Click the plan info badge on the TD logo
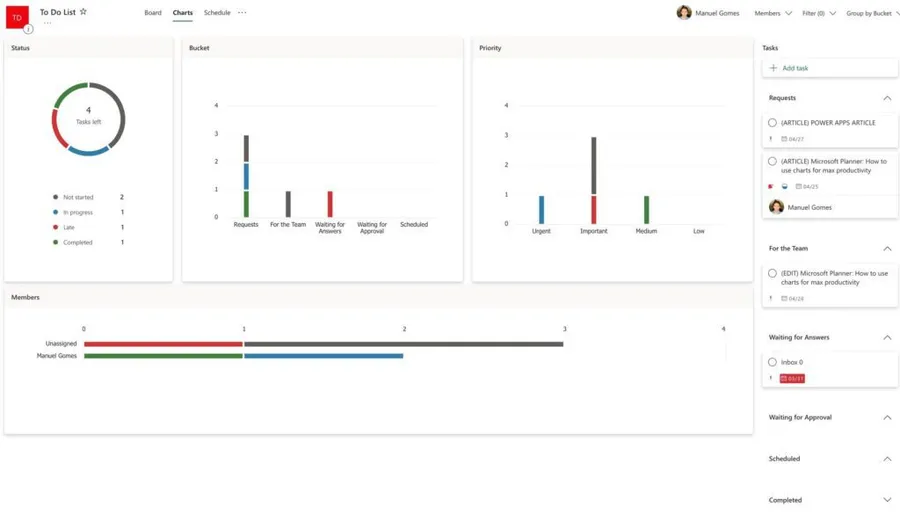Image resolution: width=900 pixels, height=513 pixels. (x=28, y=29)
